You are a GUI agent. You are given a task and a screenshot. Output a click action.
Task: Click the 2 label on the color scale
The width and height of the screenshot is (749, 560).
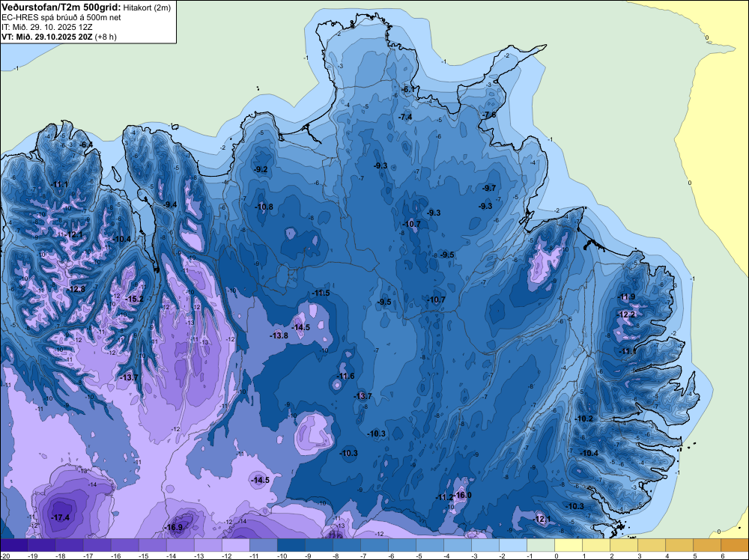pyautogui.click(x=612, y=556)
